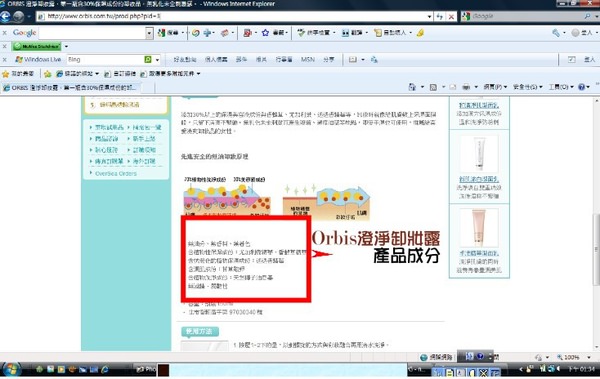600x379 pixels.
Task: Click the browser Back arrow button
Action: tap(5, 16)
